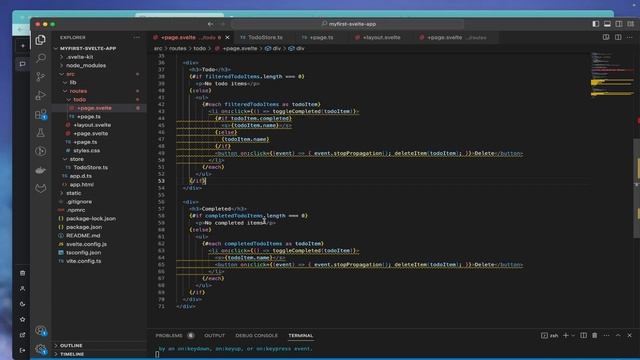
Task: Click the editor vertical scrollbar
Action: [x=637, y=188]
